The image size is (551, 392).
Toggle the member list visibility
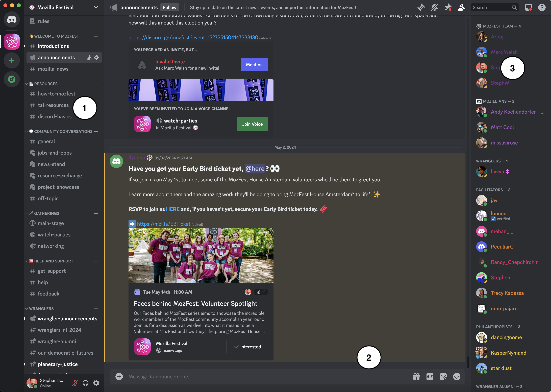pos(461,8)
